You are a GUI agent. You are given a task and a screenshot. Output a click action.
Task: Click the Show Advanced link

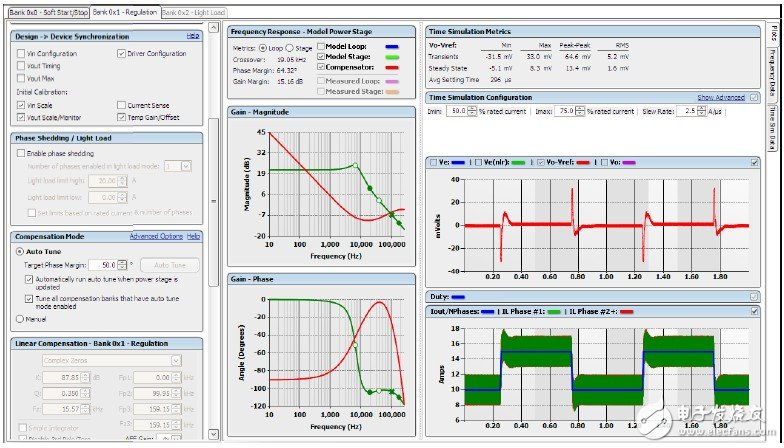click(721, 97)
